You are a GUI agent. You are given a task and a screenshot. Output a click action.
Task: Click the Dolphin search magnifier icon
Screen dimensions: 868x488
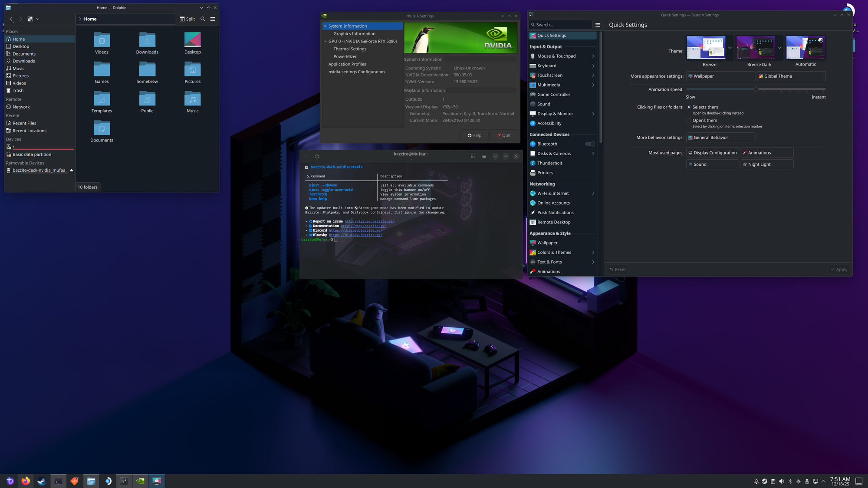pyautogui.click(x=203, y=19)
